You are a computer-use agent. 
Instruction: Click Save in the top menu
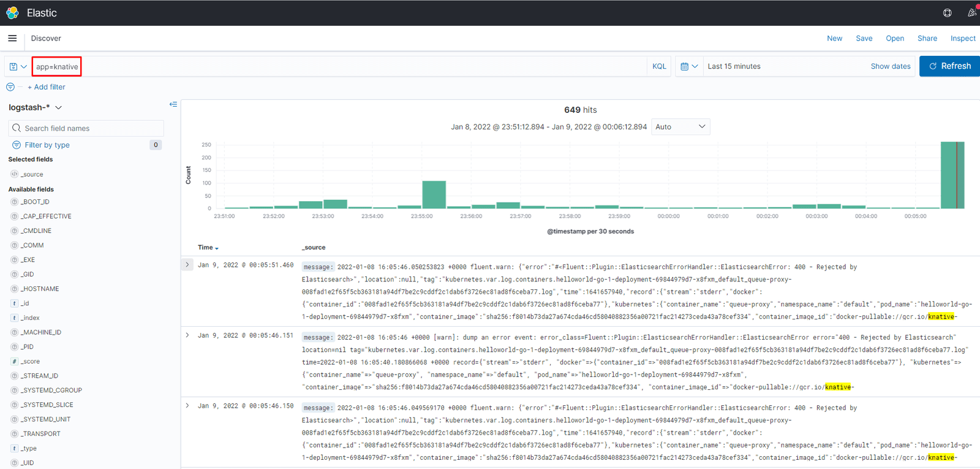[864, 38]
